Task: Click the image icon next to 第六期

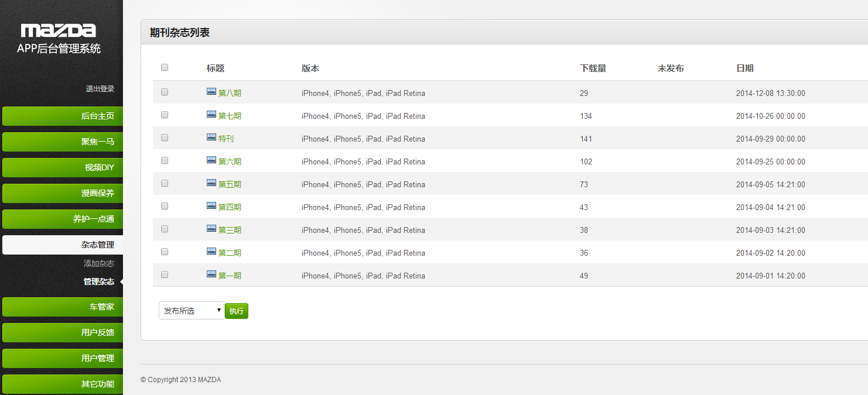Action: 211,160
